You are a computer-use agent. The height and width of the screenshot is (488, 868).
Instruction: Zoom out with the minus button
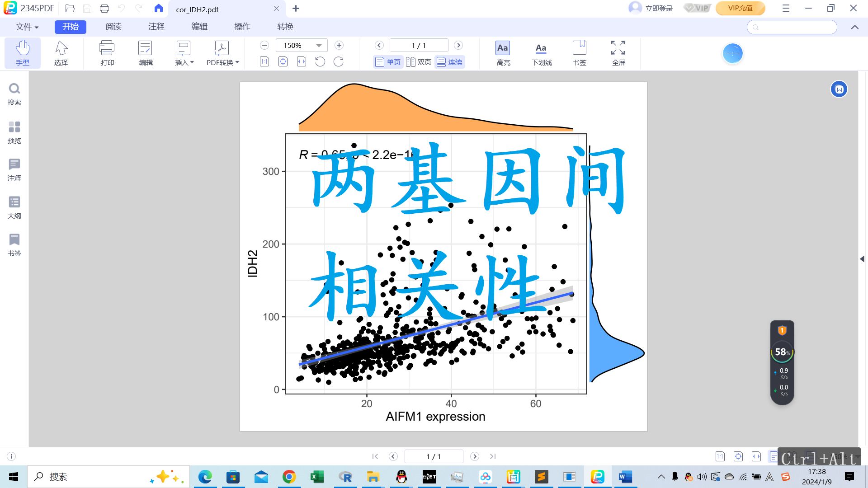pos(264,45)
